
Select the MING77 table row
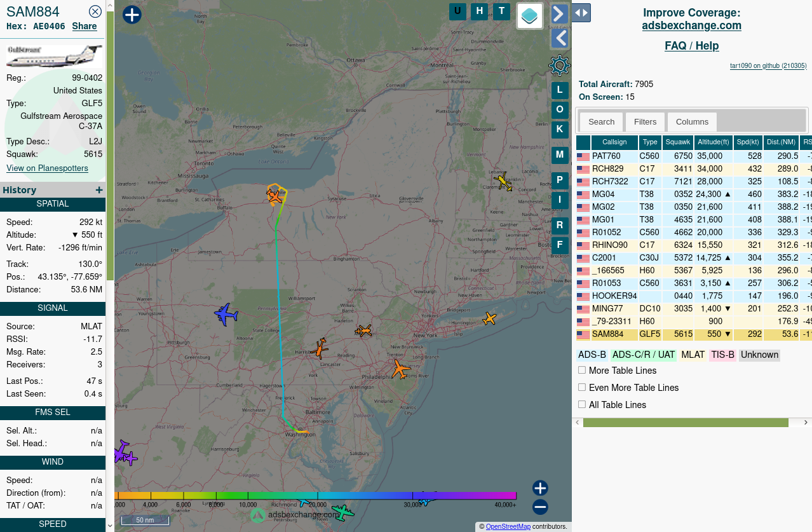(694, 309)
